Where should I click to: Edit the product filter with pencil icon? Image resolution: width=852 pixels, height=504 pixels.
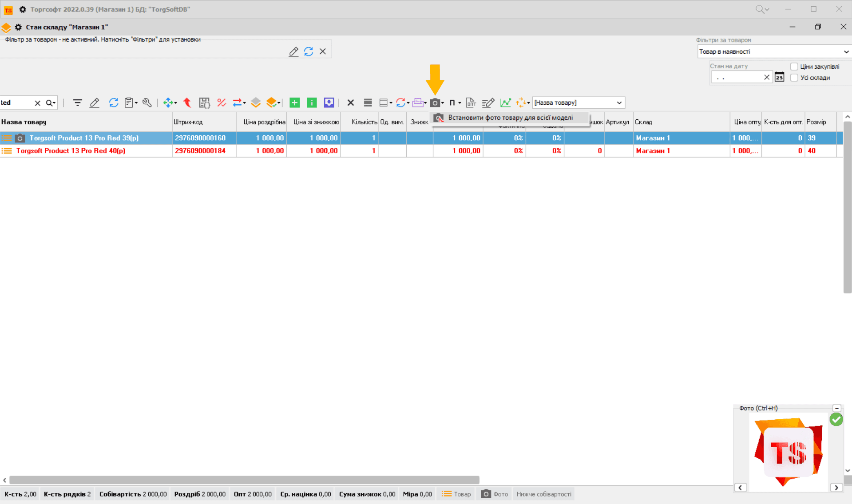293,51
